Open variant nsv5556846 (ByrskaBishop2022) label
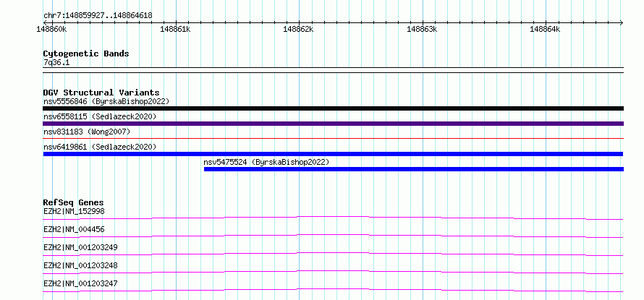 [x=106, y=101]
